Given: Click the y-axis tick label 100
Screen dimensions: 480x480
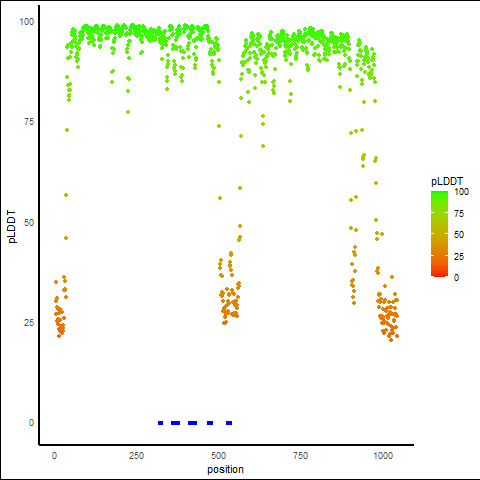Looking at the screenshot, I should [x=27, y=22].
